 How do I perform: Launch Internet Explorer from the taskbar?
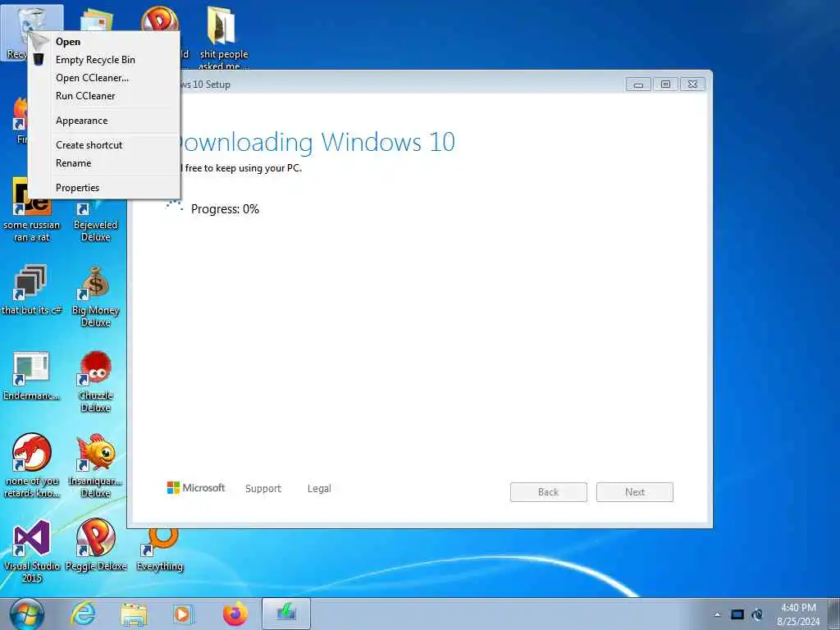(x=84, y=614)
